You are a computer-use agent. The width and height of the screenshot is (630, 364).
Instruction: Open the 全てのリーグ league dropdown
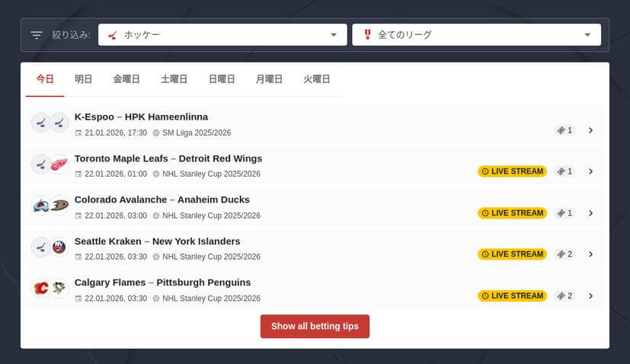pyautogui.click(x=476, y=35)
